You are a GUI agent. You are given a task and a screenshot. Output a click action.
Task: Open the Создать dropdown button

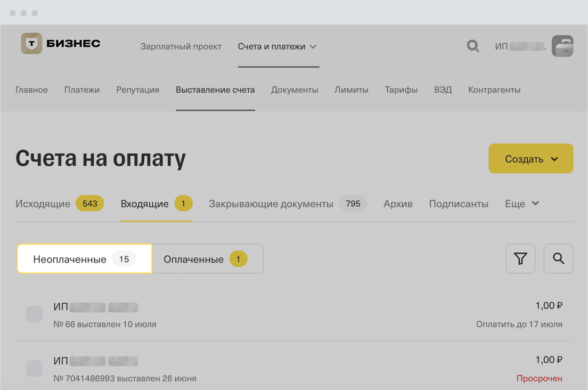[530, 159]
